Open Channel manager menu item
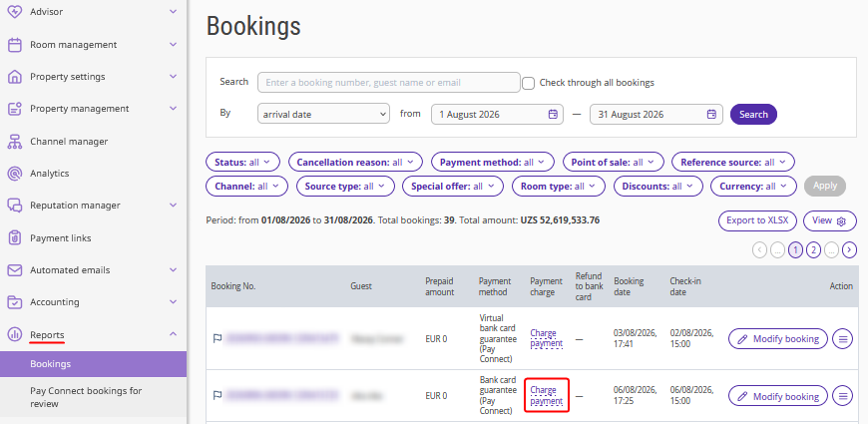This screenshot has width=868, height=424. click(69, 141)
